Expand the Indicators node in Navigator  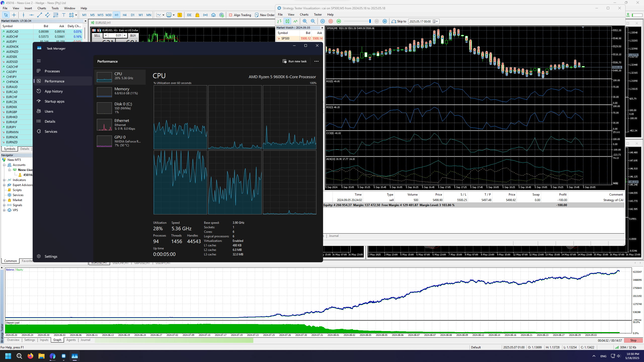(4, 180)
